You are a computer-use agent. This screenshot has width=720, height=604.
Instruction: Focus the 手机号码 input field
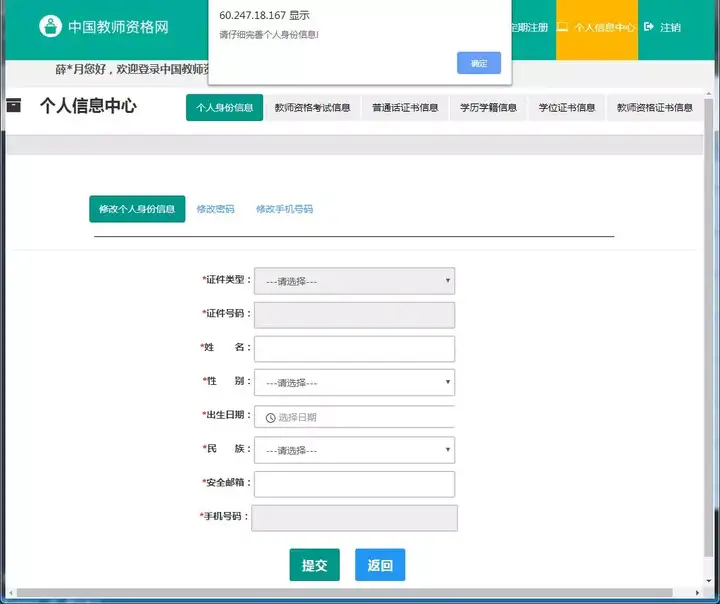click(x=354, y=518)
